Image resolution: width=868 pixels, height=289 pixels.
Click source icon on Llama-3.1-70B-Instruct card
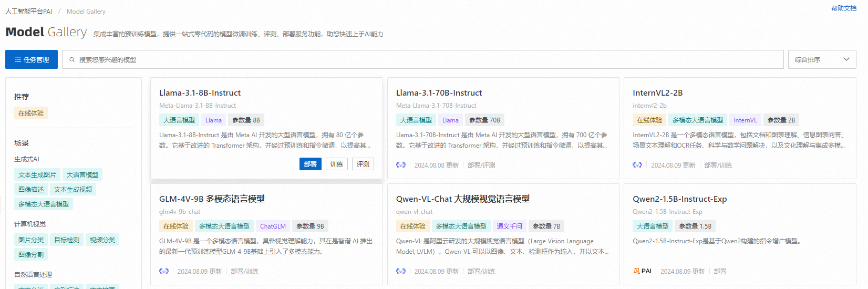(x=401, y=165)
